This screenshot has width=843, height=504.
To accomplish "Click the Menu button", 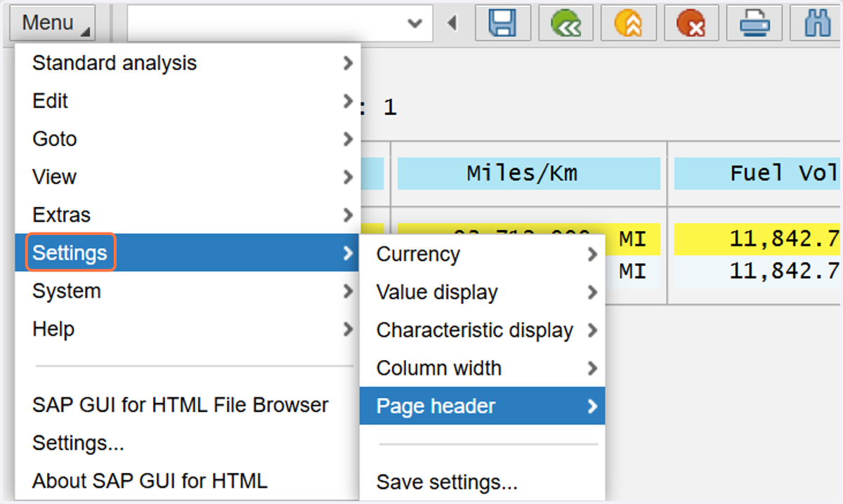I will coord(53,23).
